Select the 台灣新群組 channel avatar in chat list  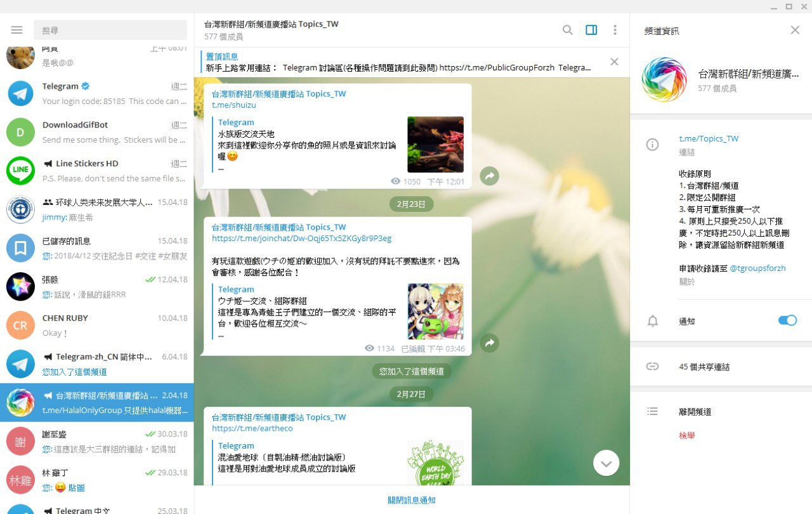(x=20, y=403)
